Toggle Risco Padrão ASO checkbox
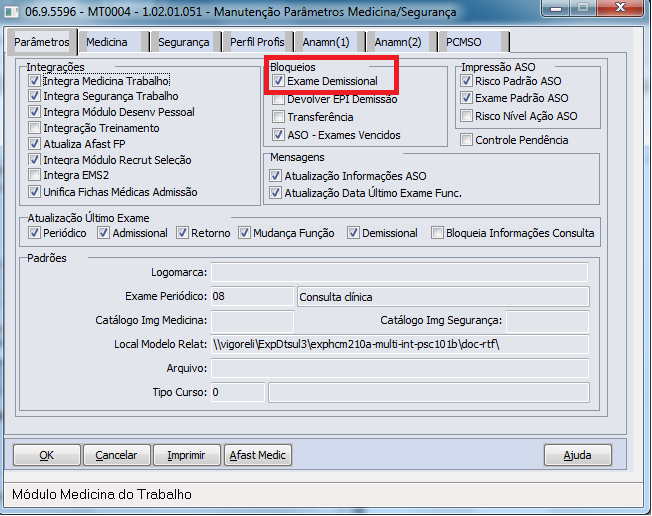 [x=467, y=81]
